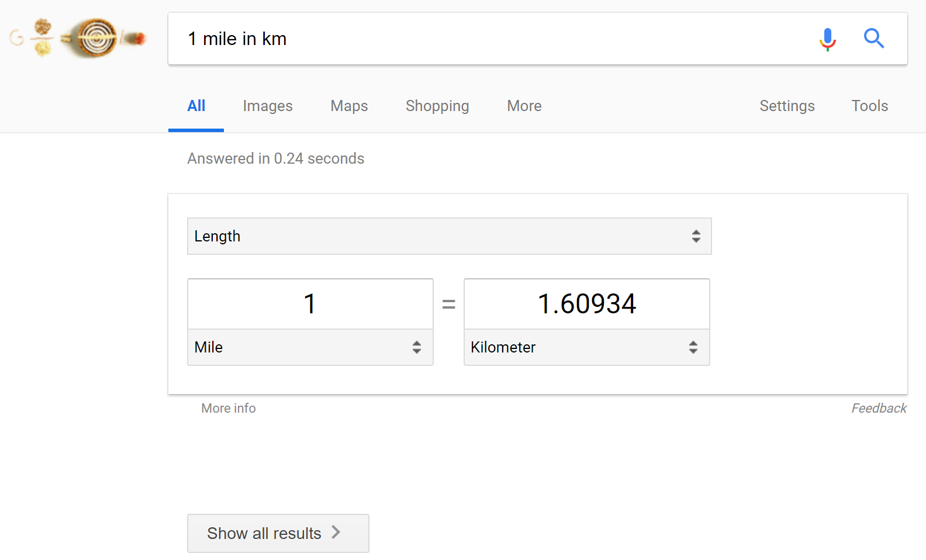Open the Length unit category dropdown
926x560 pixels.
(449, 236)
